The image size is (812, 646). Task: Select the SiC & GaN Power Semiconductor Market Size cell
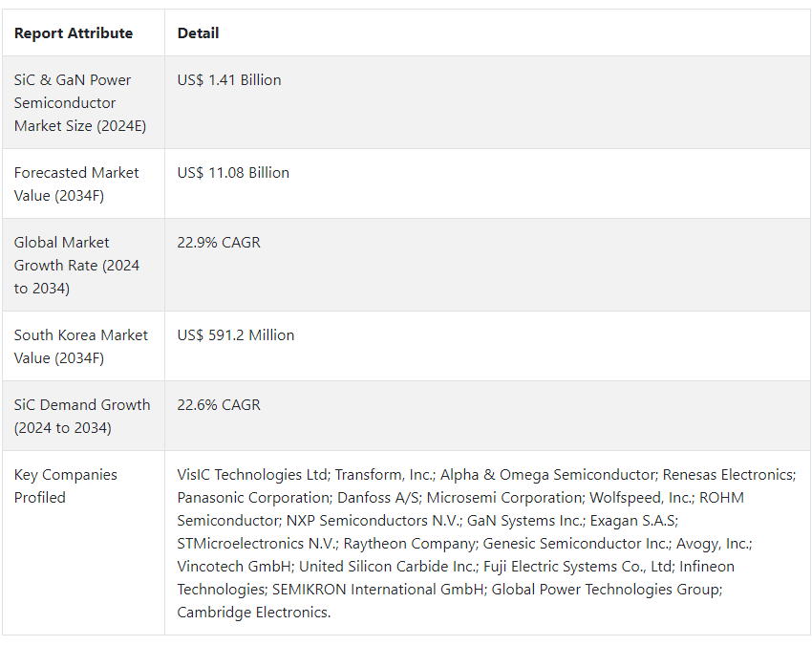click(83, 102)
